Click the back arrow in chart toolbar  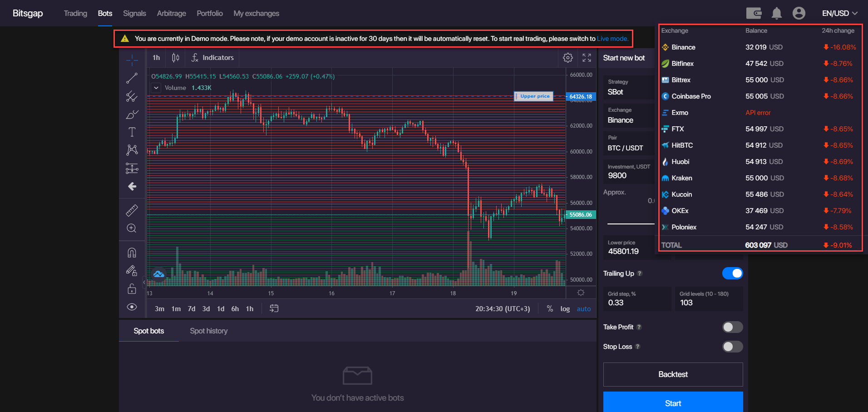132,186
